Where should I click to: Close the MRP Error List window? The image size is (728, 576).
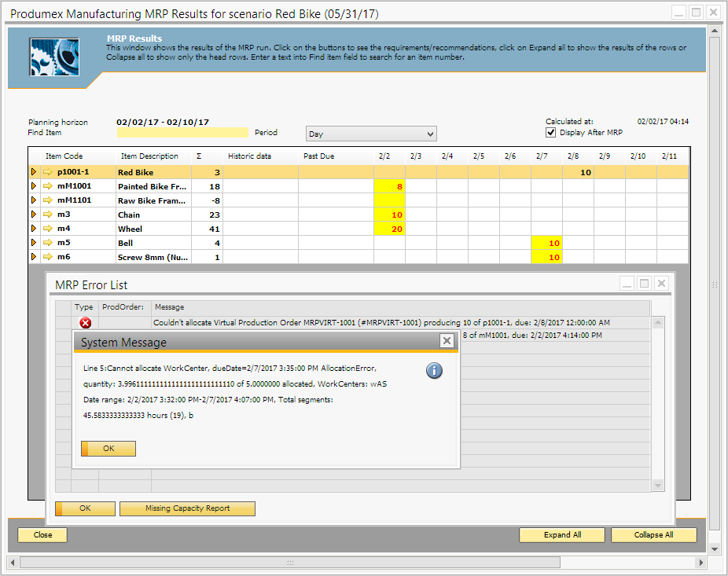point(662,283)
